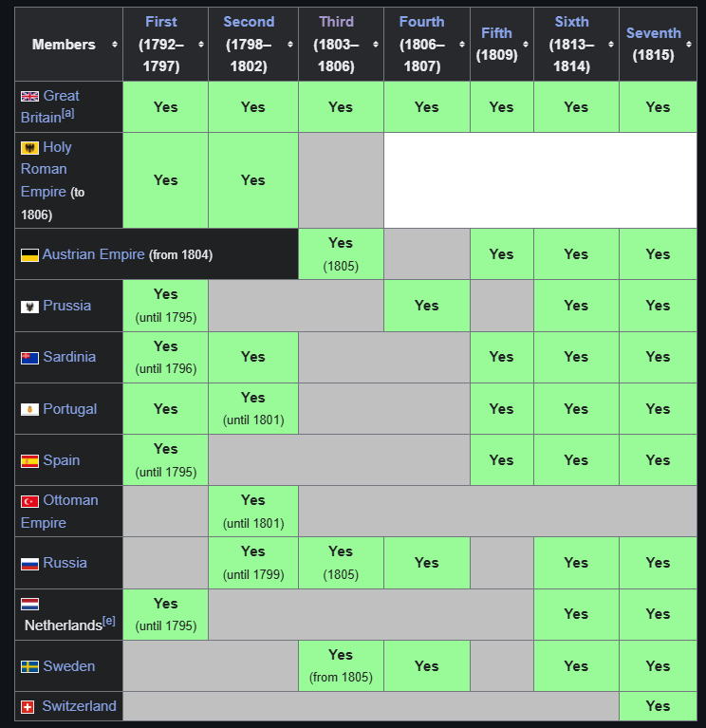Open the Seventh coalition header link
Viewport: 706px width, 728px height.
[654, 33]
